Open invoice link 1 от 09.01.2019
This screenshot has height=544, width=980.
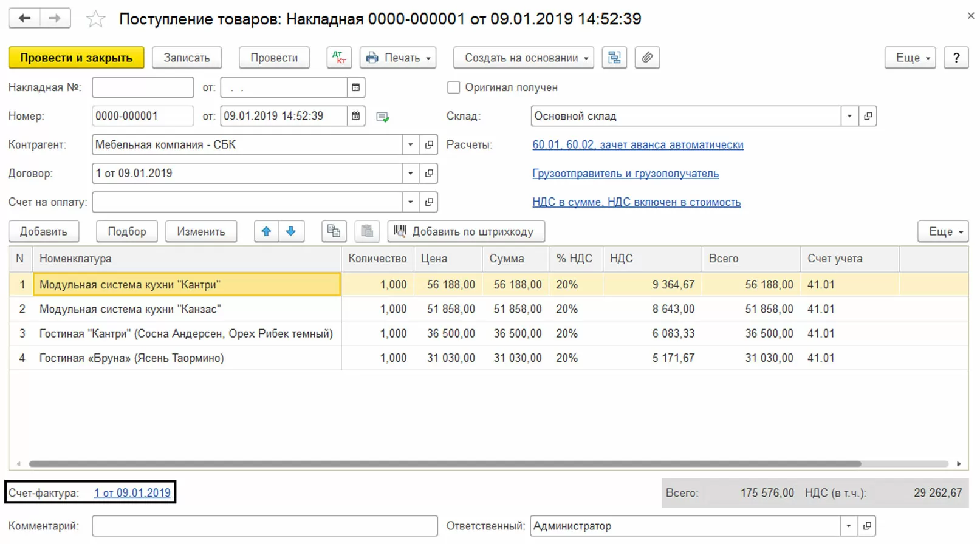tap(132, 493)
